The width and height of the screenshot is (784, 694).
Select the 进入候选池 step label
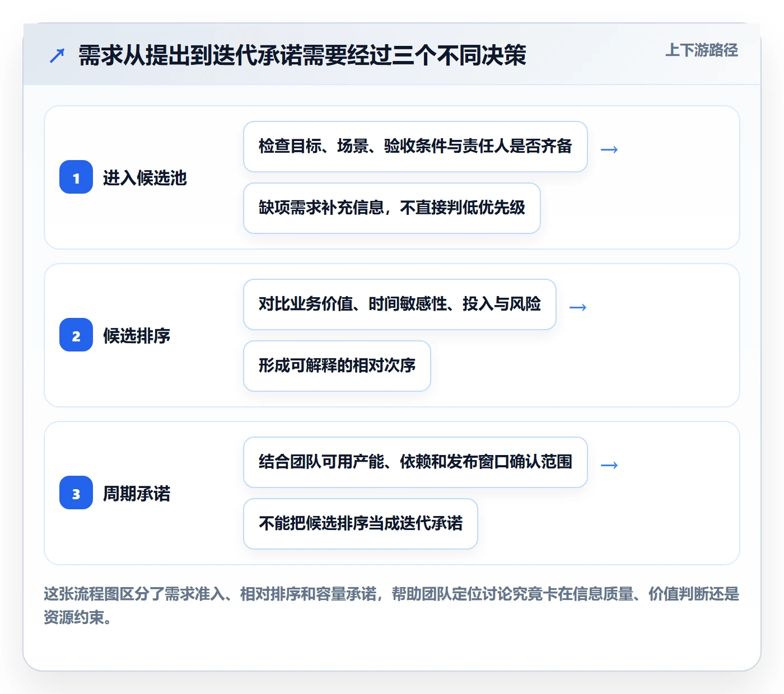[145, 178]
